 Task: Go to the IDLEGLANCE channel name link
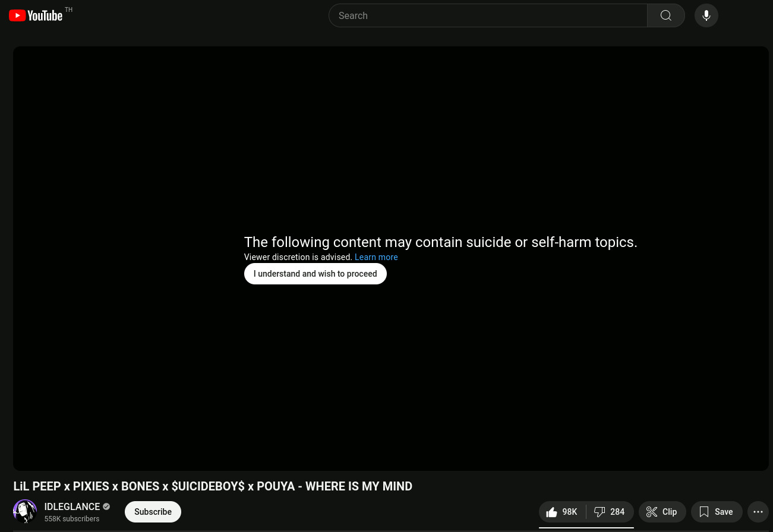[72, 506]
